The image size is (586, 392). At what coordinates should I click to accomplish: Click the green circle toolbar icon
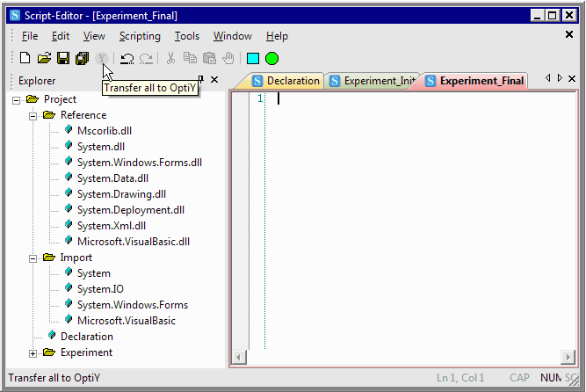tap(272, 59)
